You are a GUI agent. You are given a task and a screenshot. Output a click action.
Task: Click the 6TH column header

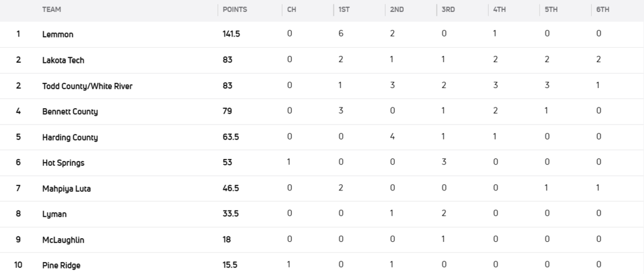tap(603, 10)
